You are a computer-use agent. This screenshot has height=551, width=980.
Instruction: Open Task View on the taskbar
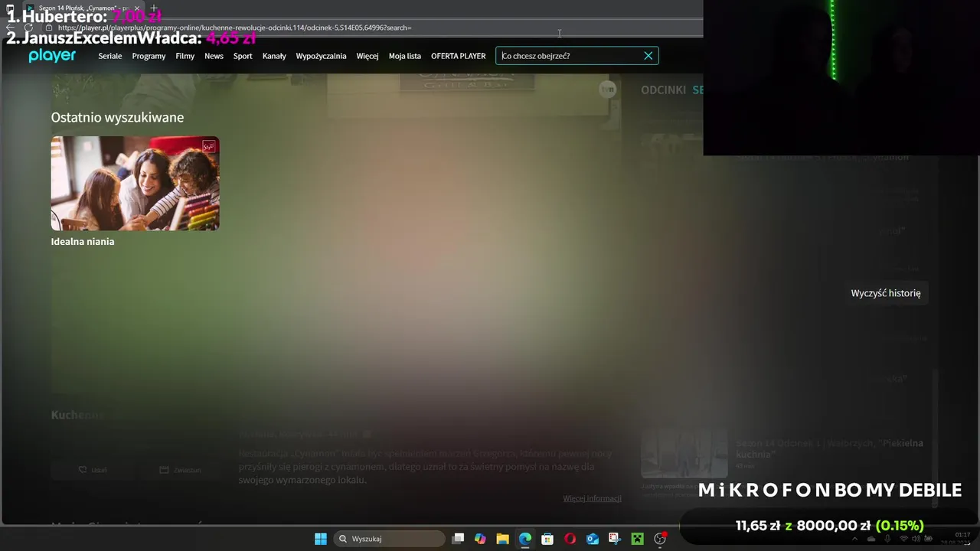458,539
